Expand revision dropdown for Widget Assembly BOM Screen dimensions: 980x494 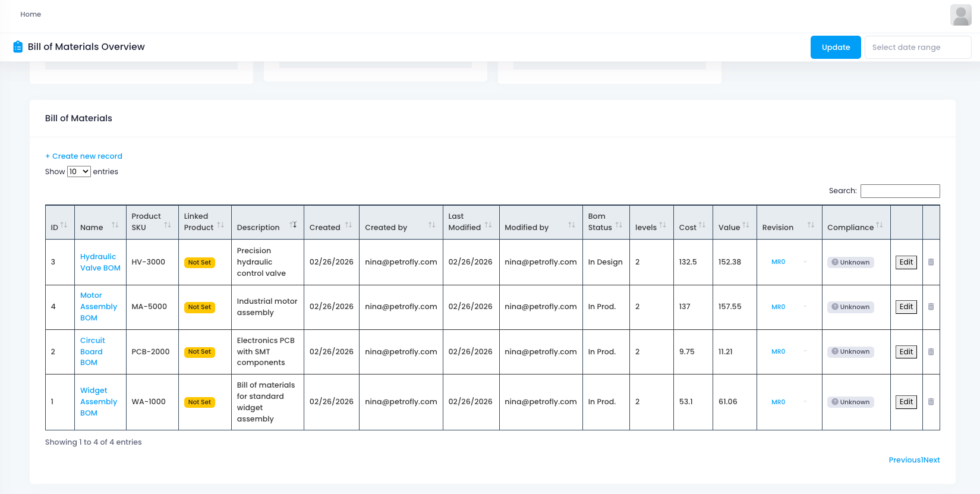(805, 402)
